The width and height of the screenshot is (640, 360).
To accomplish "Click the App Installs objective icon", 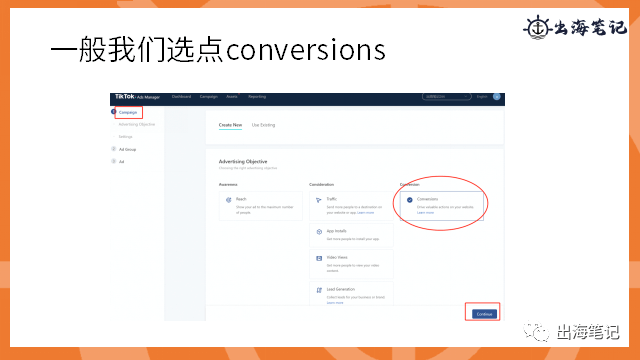I will pyautogui.click(x=319, y=232).
